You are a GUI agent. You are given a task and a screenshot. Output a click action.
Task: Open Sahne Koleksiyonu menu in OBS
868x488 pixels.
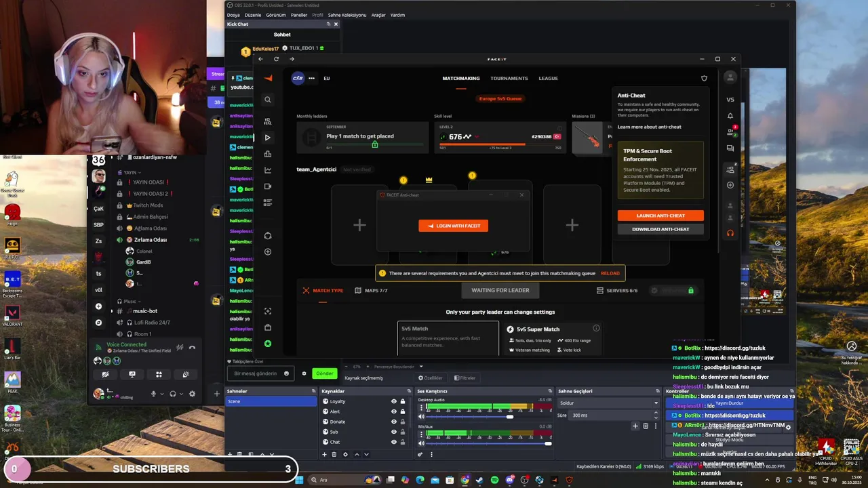pyautogui.click(x=347, y=15)
